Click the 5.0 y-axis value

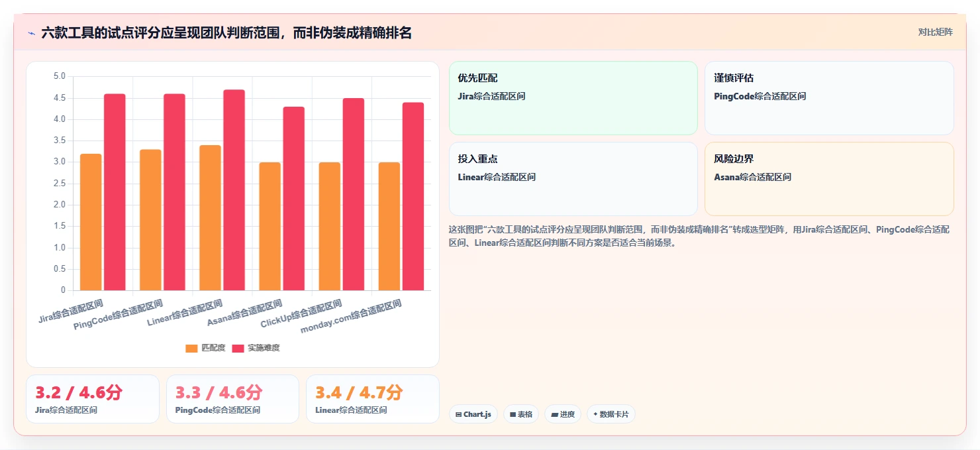pos(60,76)
